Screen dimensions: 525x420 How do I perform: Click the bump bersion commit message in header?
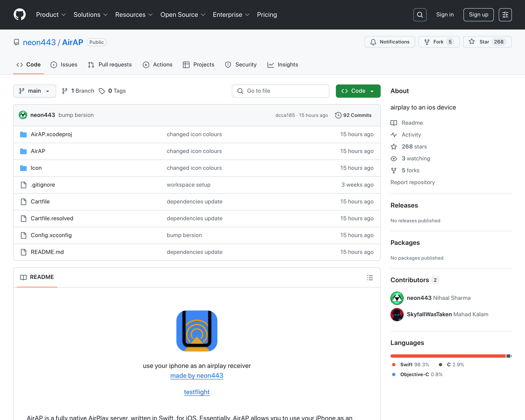click(x=76, y=115)
